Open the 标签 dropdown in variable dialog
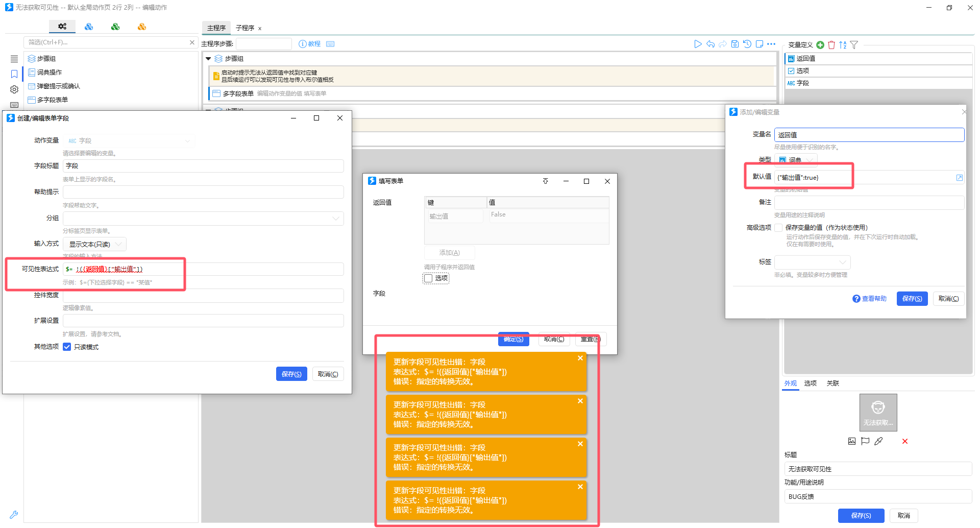The image size is (980, 528). coord(812,262)
